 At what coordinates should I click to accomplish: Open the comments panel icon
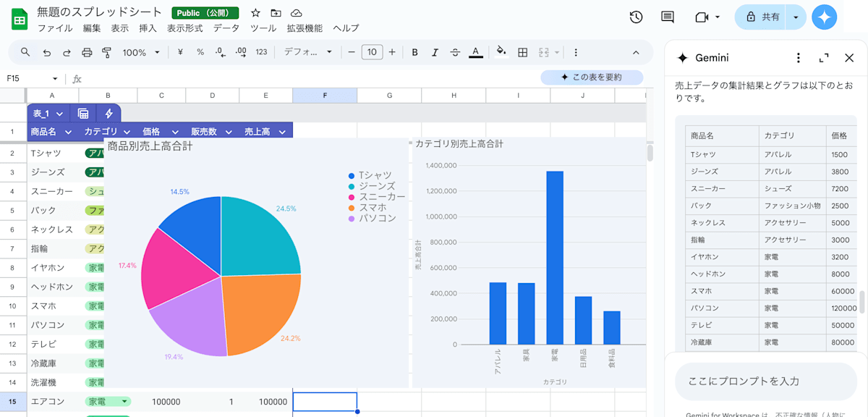pos(668,17)
